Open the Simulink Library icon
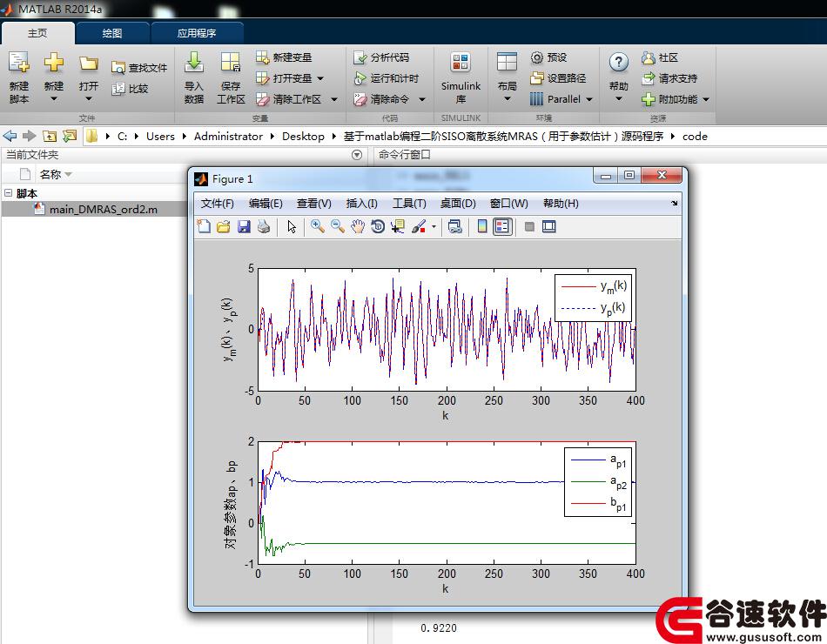This screenshot has height=644, width=827. pyautogui.click(x=461, y=63)
